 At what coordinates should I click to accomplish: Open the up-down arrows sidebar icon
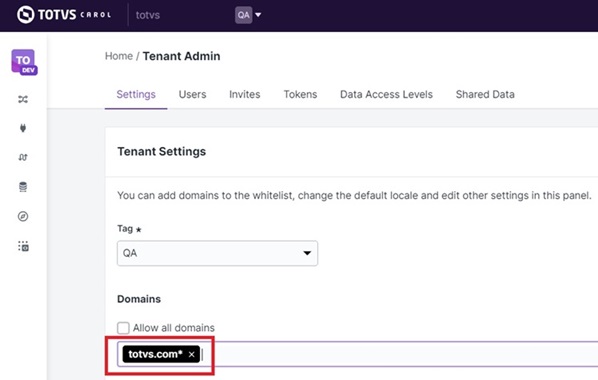pos(23,157)
